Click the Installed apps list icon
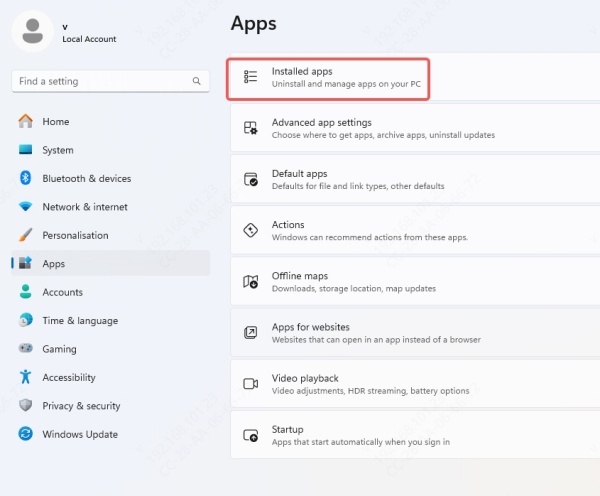 click(251, 77)
